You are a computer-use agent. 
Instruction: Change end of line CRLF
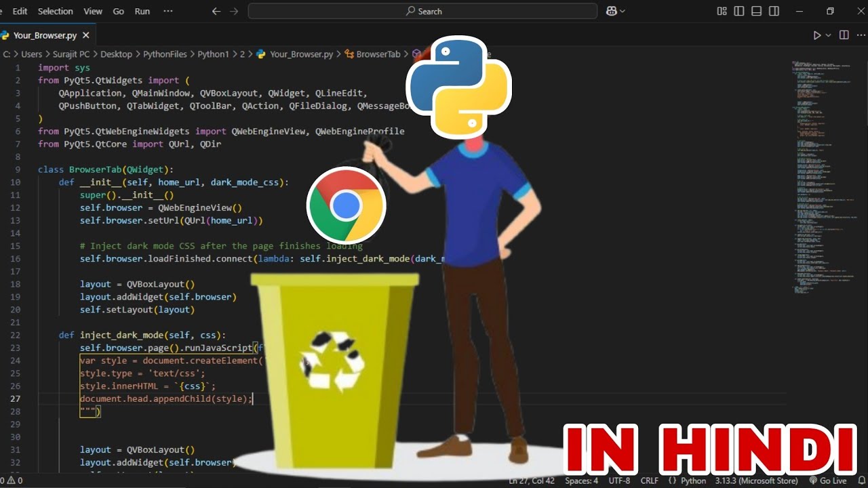(650, 481)
